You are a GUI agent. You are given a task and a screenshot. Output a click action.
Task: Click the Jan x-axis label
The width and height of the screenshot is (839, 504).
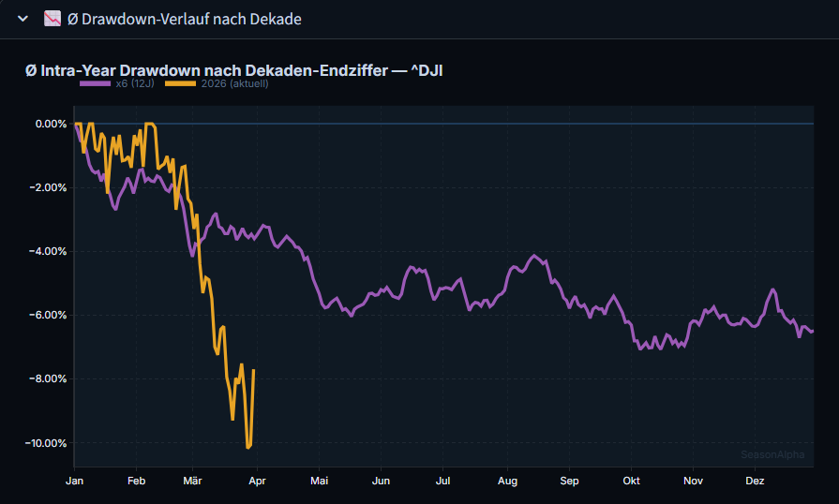coord(74,481)
